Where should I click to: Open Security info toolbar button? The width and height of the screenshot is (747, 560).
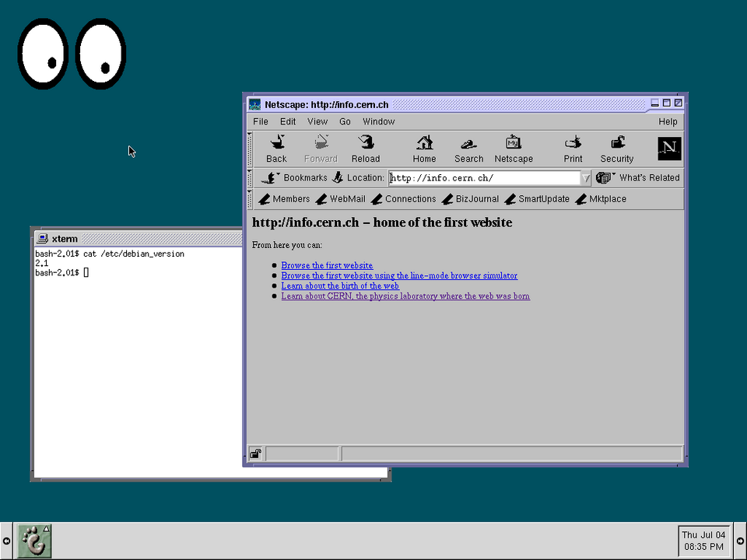pos(617,149)
